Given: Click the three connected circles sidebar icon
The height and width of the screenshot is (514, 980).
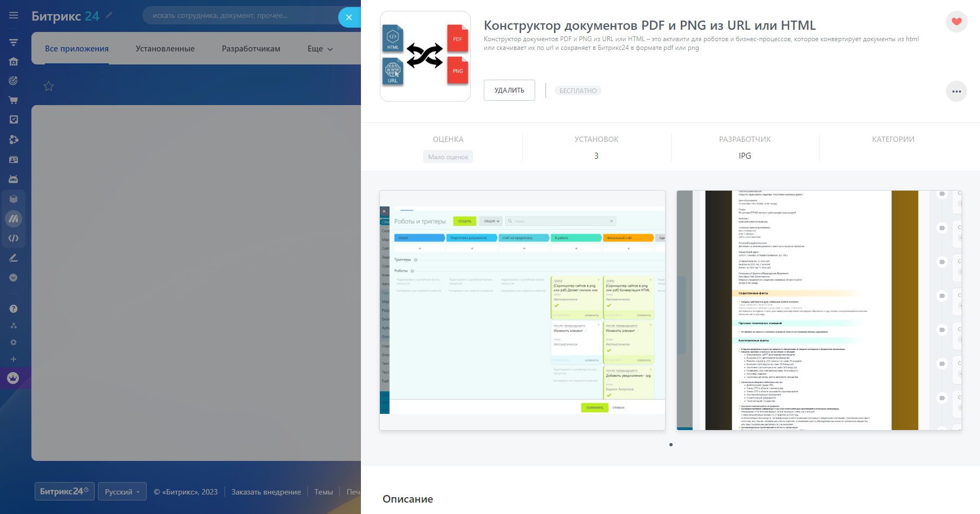Looking at the screenshot, I should [x=14, y=140].
